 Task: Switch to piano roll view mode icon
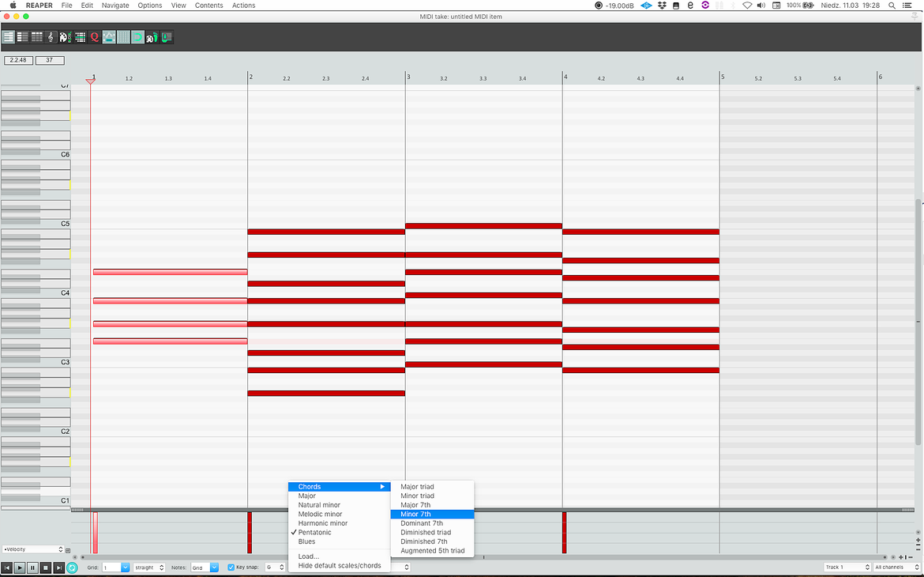point(8,37)
